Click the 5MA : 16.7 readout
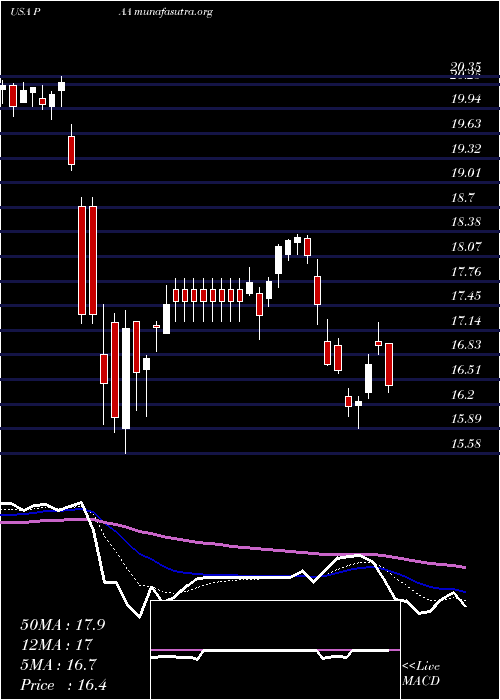This screenshot has height=700, width=500. click(x=58, y=665)
